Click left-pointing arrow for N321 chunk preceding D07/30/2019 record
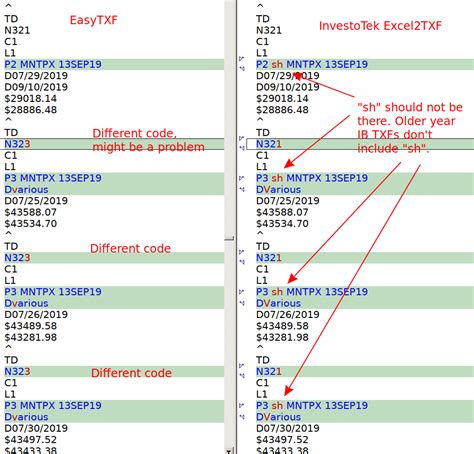The height and width of the screenshot is (454, 474). click(x=242, y=376)
